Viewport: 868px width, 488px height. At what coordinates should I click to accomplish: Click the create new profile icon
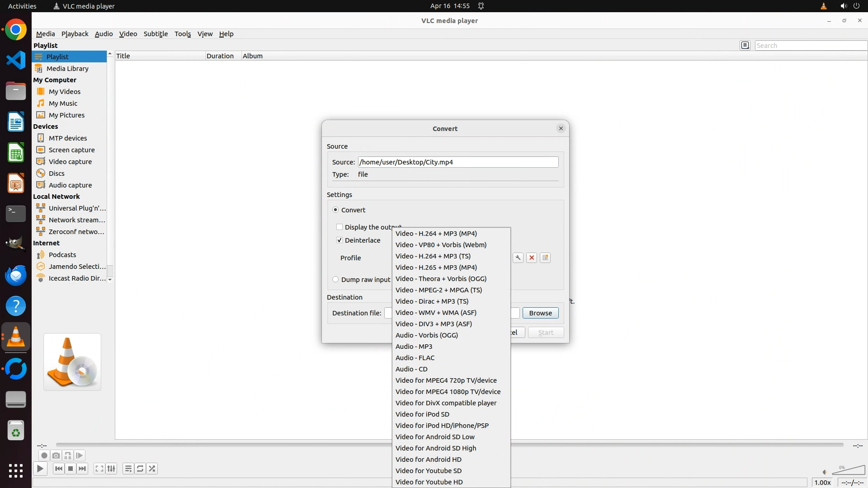point(545,258)
